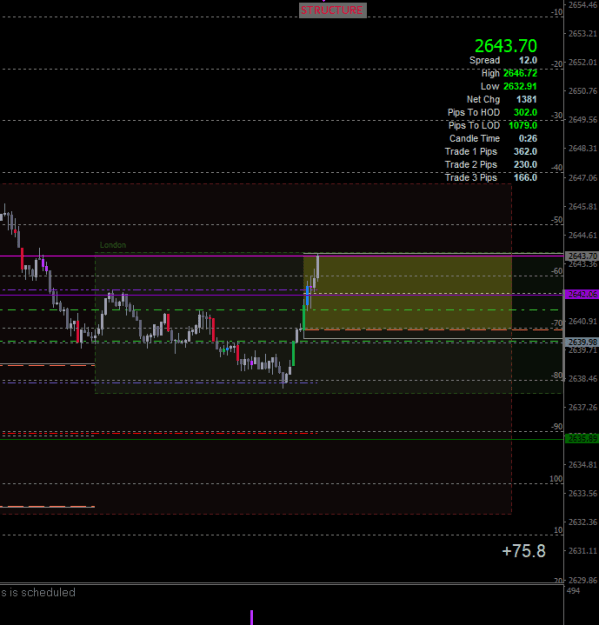
Task: Select the High value 2646.72
Action: 520,73
